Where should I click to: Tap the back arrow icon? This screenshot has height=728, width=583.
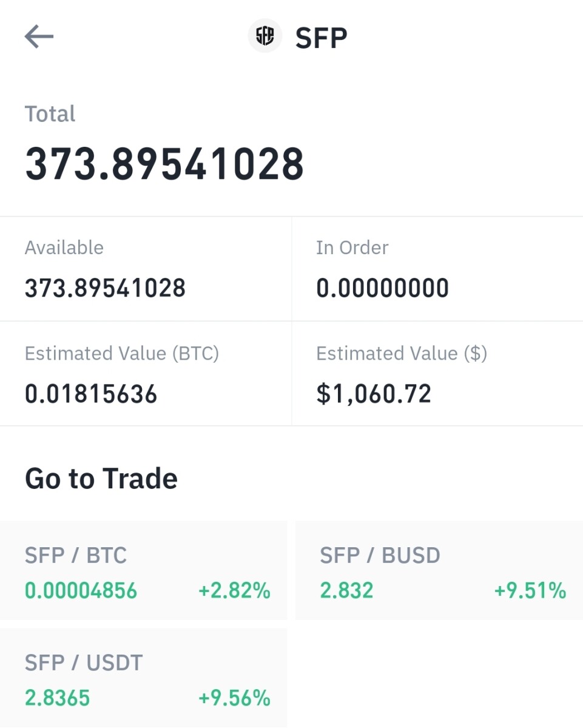coord(39,37)
